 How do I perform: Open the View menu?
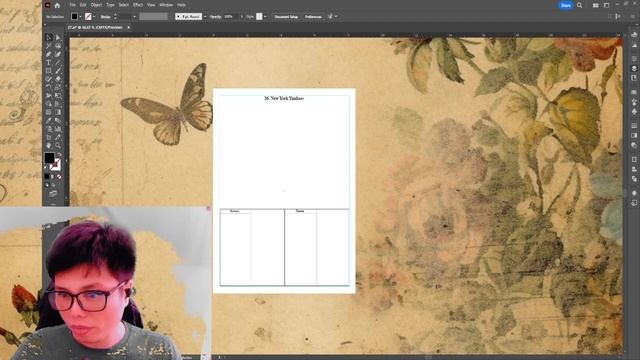click(x=151, y=5)
